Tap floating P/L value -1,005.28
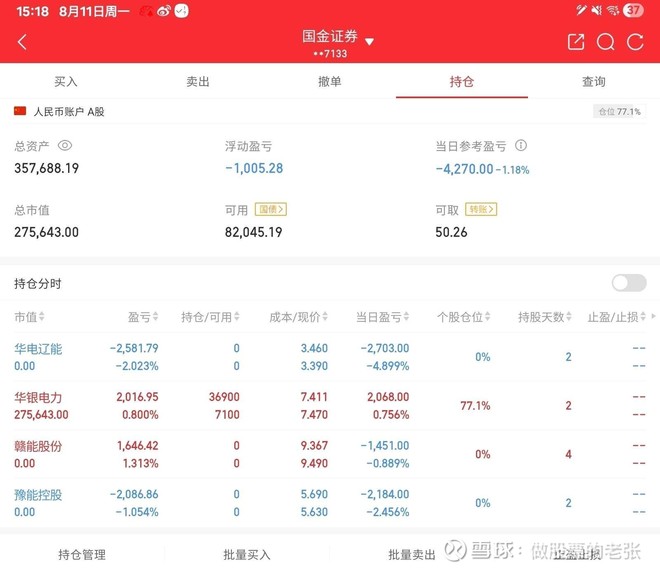The width and height of the screenshot is (660, 571). click(254, 168)
